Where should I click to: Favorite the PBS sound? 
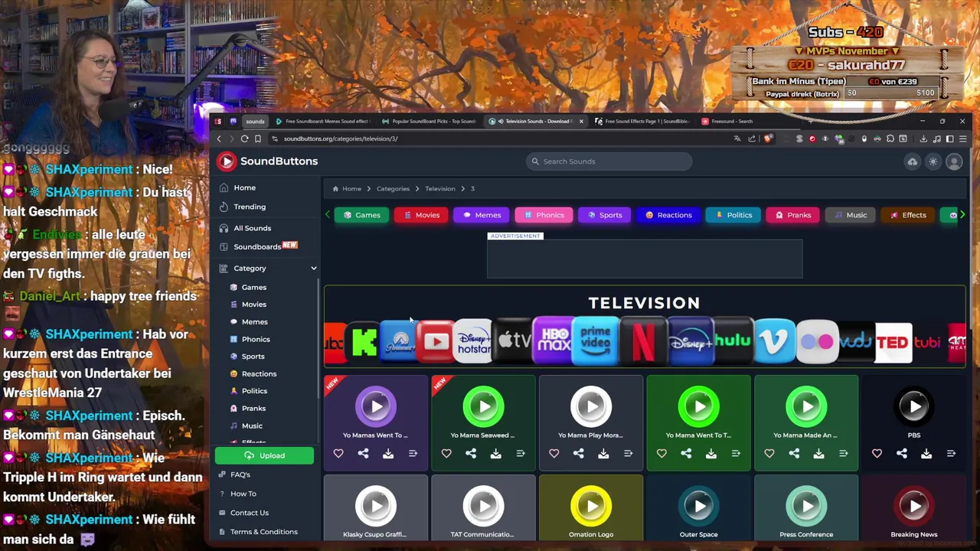[x=877, y=454]
